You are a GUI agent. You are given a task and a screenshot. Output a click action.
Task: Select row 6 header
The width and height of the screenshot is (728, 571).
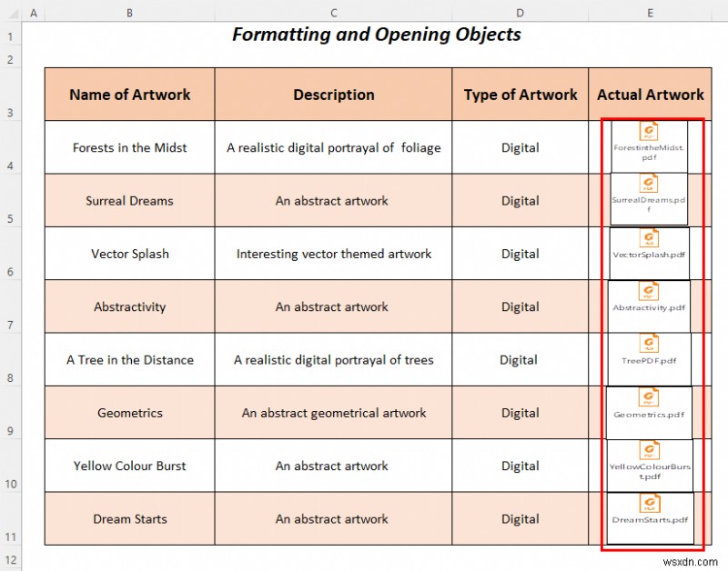[x=10, y=254]
